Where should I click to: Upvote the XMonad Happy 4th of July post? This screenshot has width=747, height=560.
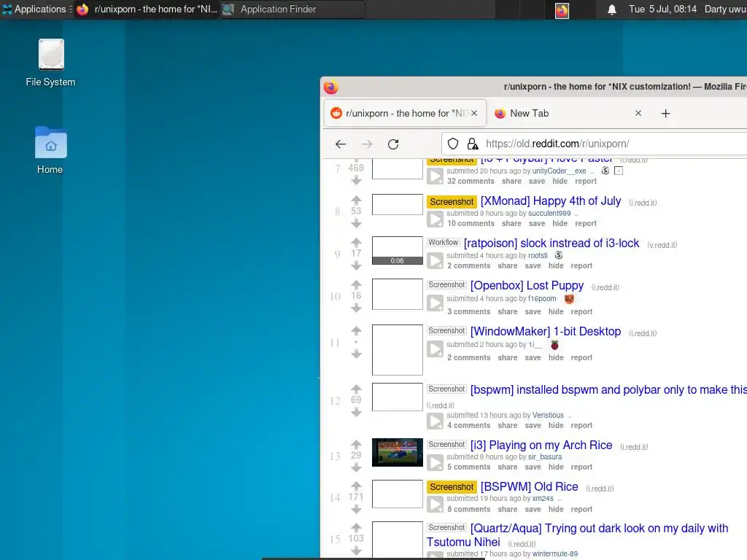click(356, 200)
